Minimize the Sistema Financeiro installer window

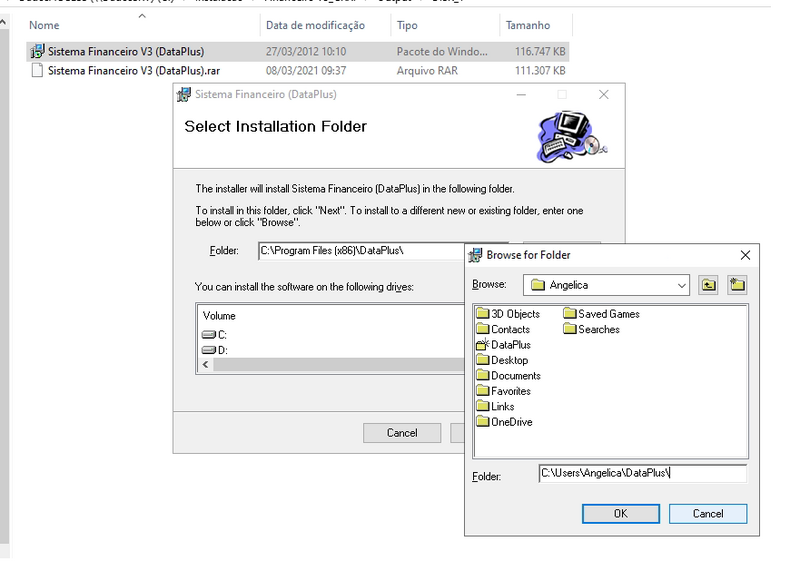coord(521,95)
